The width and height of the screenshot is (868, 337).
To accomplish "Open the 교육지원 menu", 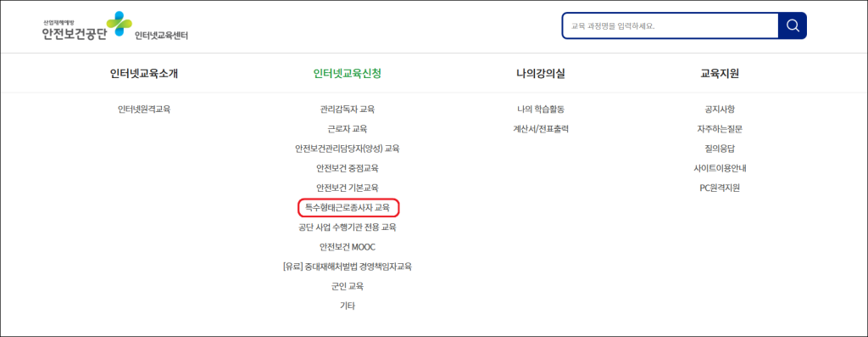I will coord(720,74).
